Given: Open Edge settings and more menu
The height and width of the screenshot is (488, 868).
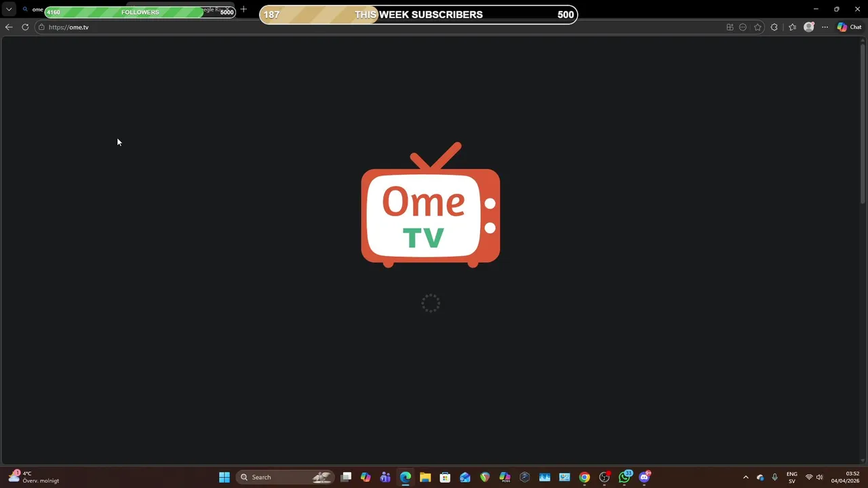Looking at the screenshot, I should coord(825,27).
